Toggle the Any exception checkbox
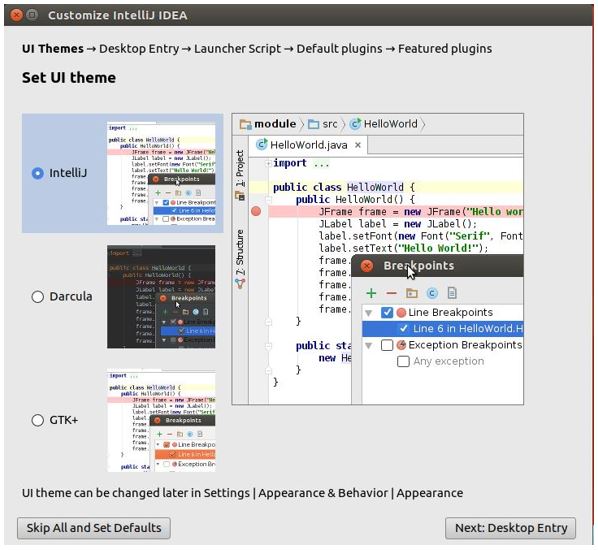598x550 pixels. tap(403, 361)
